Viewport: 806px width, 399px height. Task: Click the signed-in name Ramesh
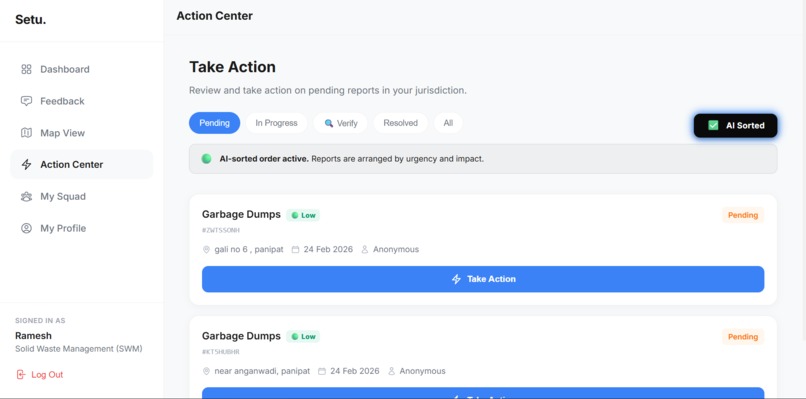(33, 335)
